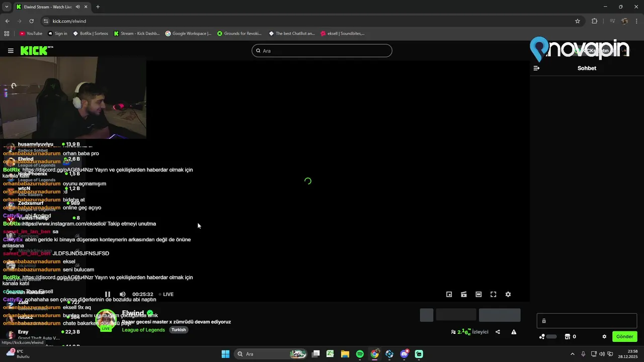The image size is (644, 362).
Task: Open File Explorer from the taskbar
Action: coord(345,354)
